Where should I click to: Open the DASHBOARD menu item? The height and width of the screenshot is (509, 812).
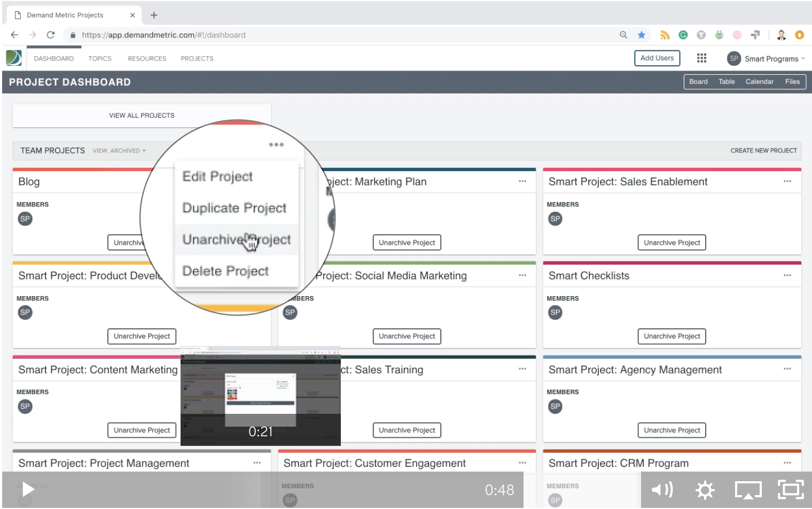point(54,58)
